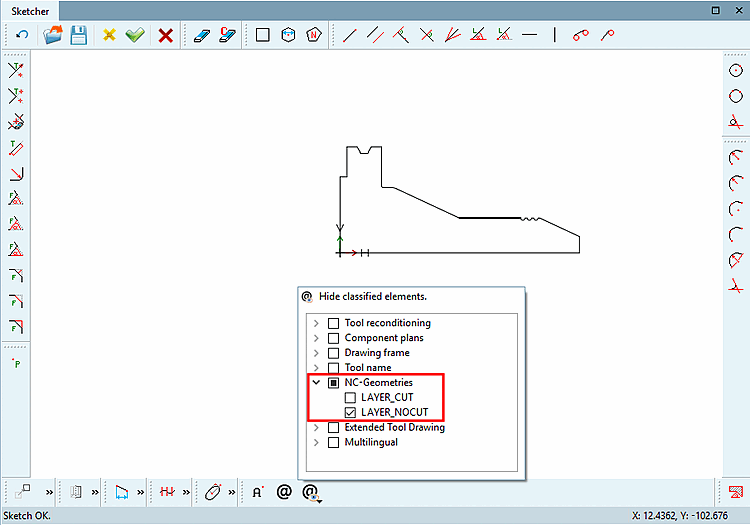The image size is (750, 525).
Task: Uncheck the LAYER_NOCUT checkbox
Action: click(x=350, y=412)
